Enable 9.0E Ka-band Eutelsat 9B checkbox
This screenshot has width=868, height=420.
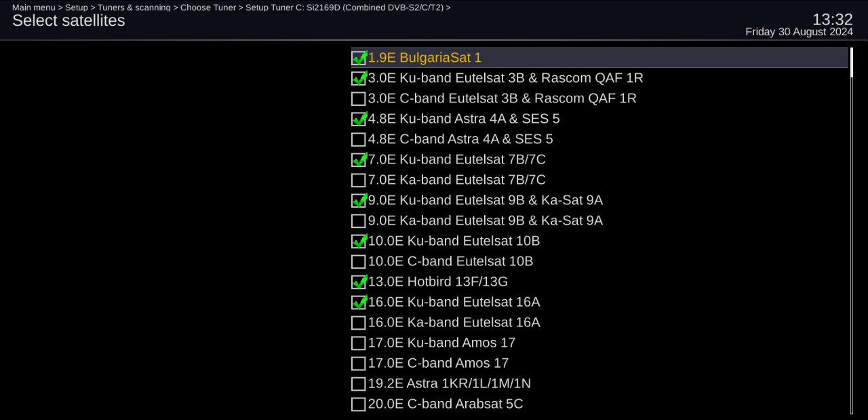click(x=359, y=221)
